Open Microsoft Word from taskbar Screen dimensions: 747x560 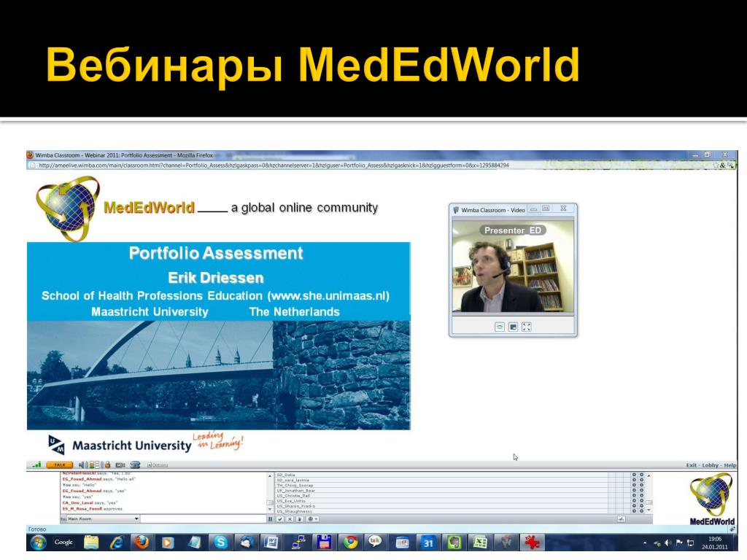click(x=271, y=542)
